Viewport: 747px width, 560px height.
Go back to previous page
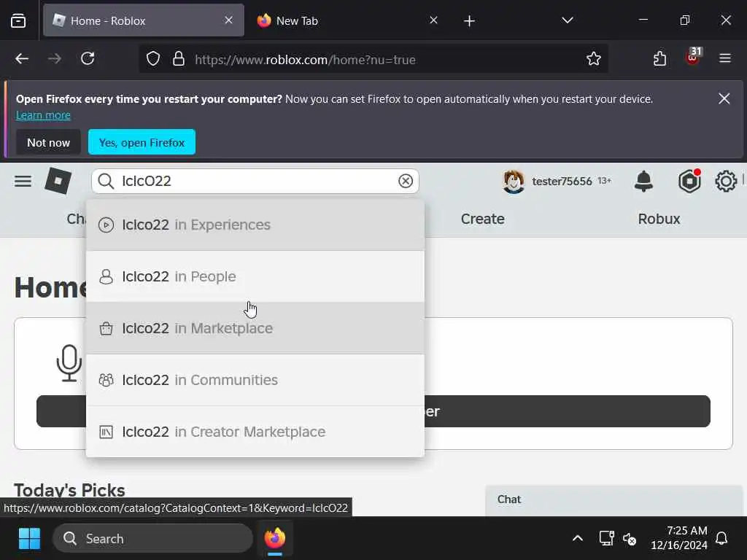[22, 59]
